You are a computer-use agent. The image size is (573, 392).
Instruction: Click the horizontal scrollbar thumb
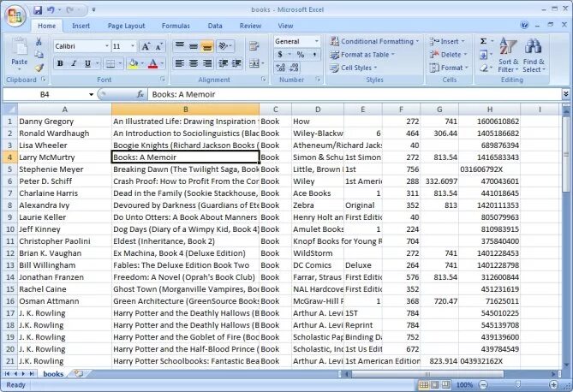click(x=427, y=374)
